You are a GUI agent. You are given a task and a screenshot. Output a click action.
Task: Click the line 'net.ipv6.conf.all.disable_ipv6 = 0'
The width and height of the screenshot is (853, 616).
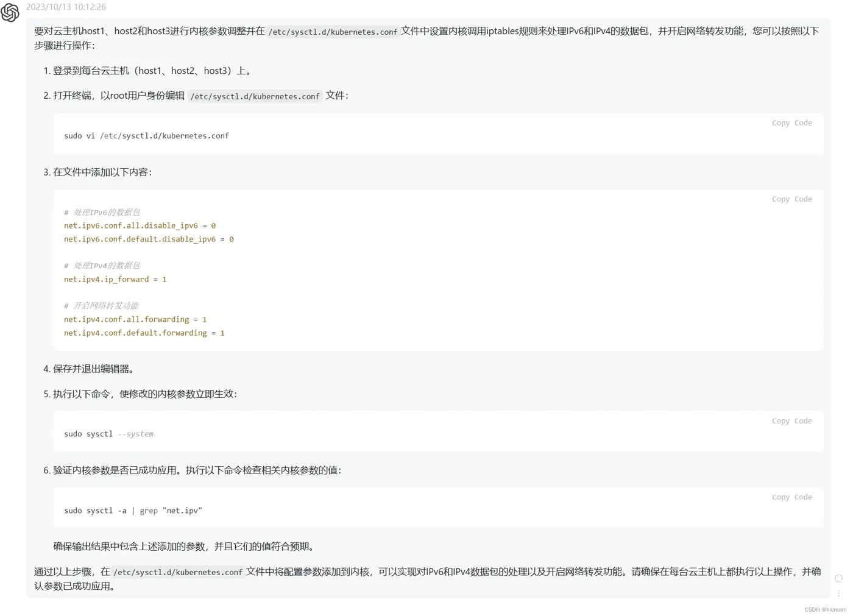pyautogui.click(x=140, y=225)
